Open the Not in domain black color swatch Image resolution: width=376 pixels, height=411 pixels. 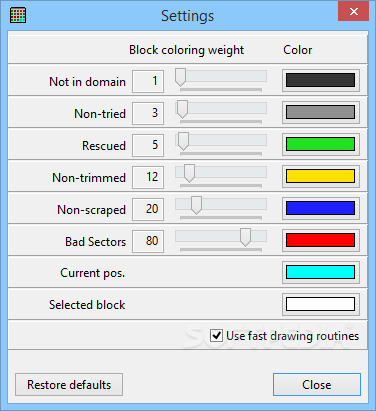point(320,80)
